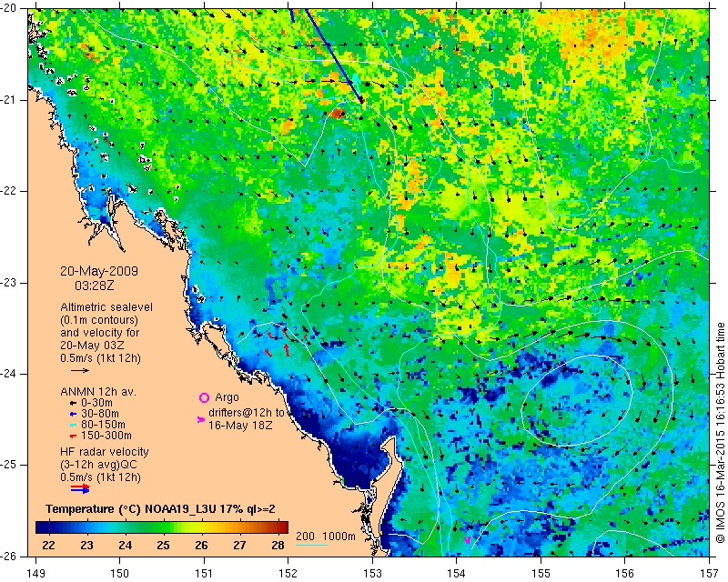This screenshot has width=728, height=582.
Task: Click the 'Altimetric sealevel' legend text
Action: [106, 307]
